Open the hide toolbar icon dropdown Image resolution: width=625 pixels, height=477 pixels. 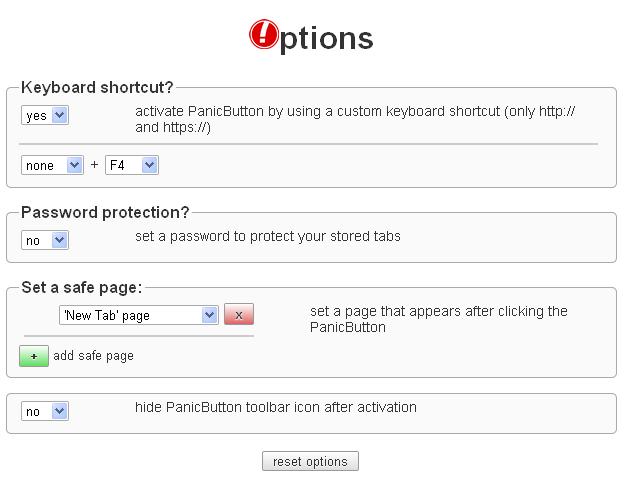45,411
